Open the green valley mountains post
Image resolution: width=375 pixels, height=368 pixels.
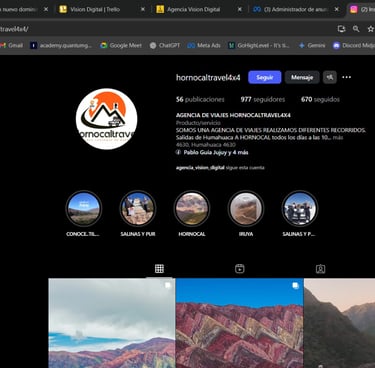pyautogui.click(x=340, y=323)
